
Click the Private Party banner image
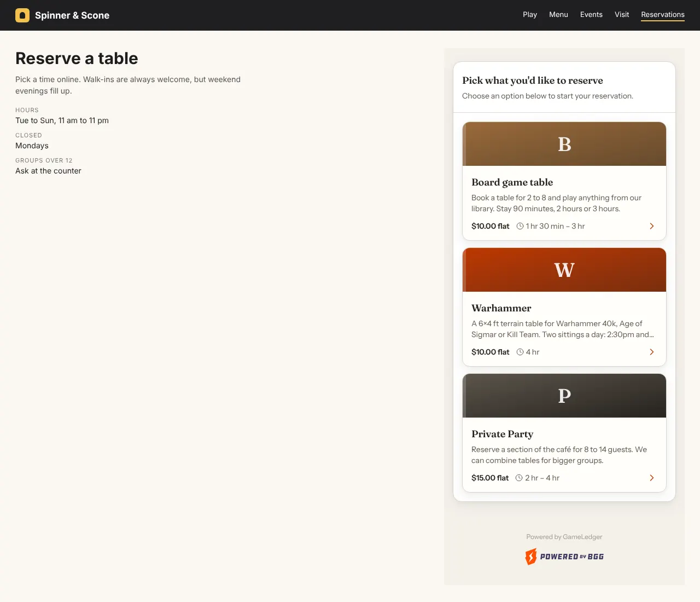[x=564, y=396]
